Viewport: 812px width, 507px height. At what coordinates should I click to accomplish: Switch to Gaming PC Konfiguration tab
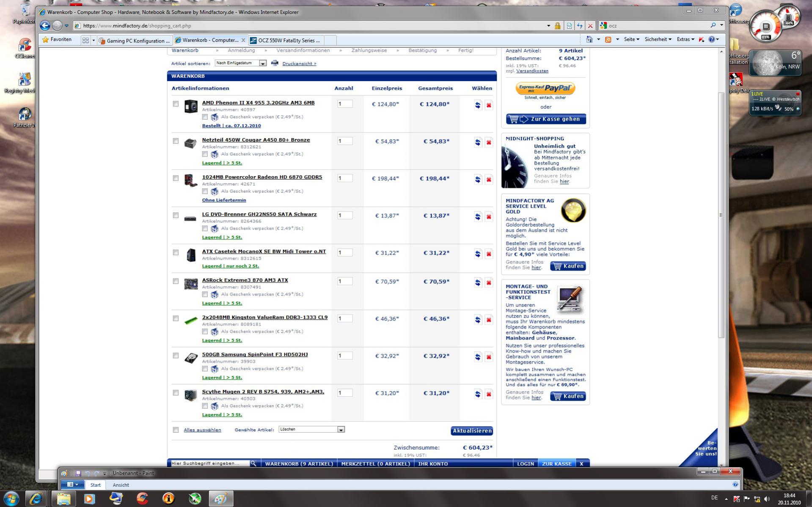[134, 41]
